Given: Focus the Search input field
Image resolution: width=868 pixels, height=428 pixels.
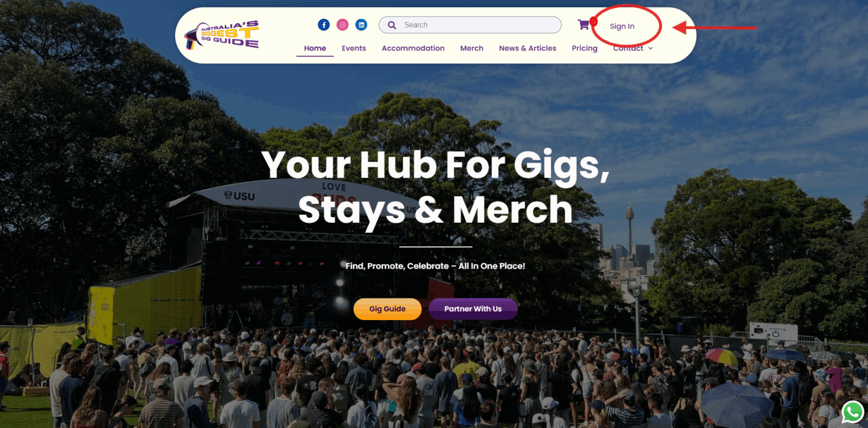Looking at the screenshot, I should pos(470,25).
